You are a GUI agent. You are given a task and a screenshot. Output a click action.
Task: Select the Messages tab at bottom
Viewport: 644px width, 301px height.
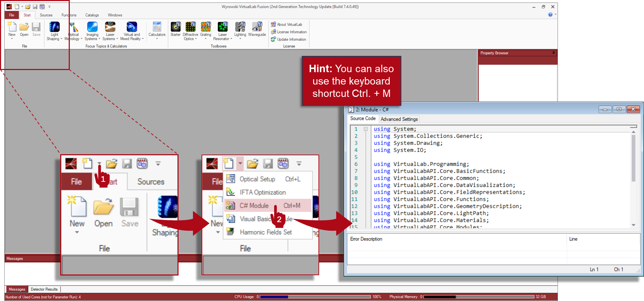[x=17, y=289]
